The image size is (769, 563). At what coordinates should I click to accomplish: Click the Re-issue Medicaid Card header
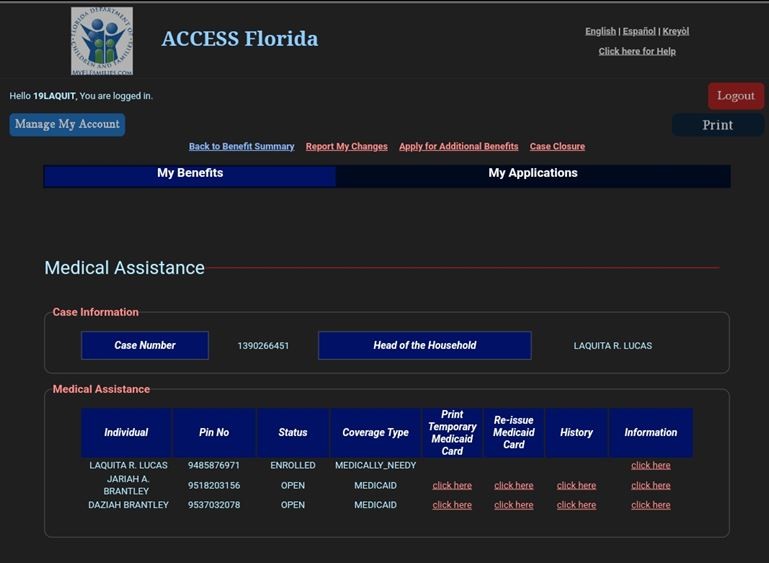coord(513,433)
